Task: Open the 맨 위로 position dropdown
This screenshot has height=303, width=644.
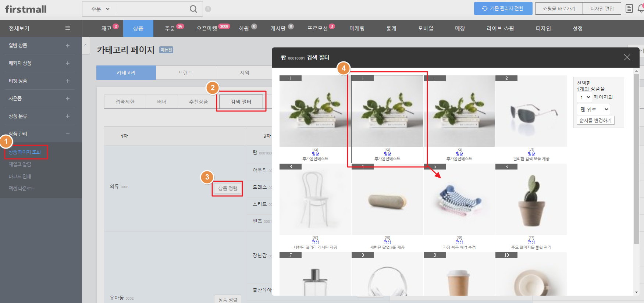Action: 593,109
